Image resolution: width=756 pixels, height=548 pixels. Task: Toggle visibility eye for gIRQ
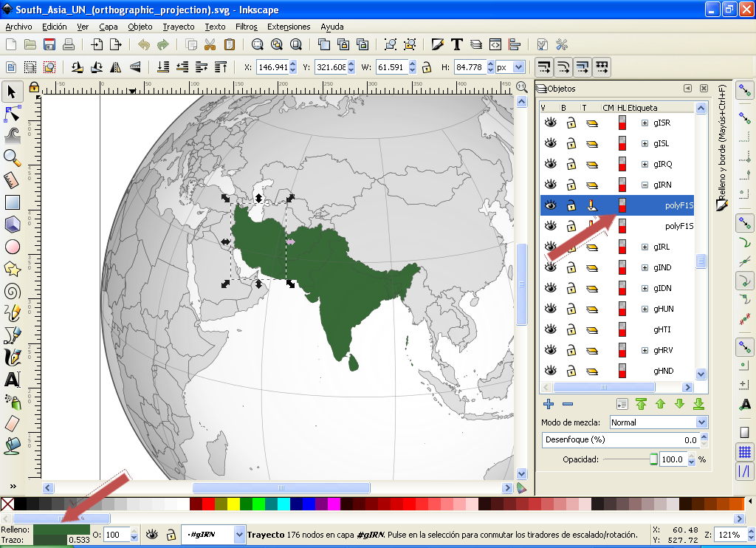550,164
